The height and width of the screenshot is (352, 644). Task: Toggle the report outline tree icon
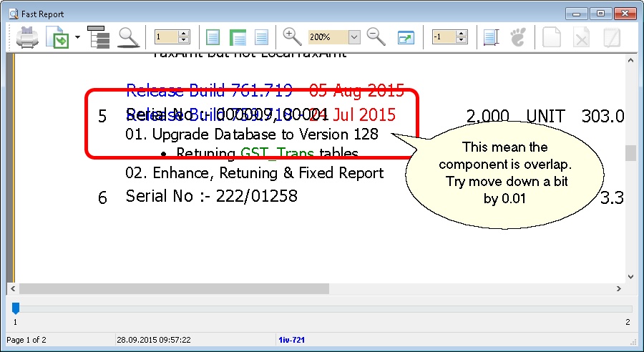[98, 36]
